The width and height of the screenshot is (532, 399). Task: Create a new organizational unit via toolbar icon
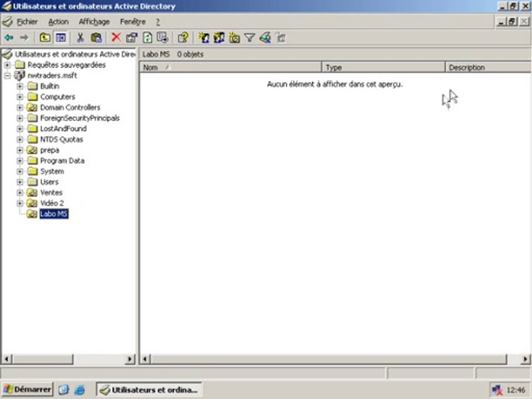(234, 38)
